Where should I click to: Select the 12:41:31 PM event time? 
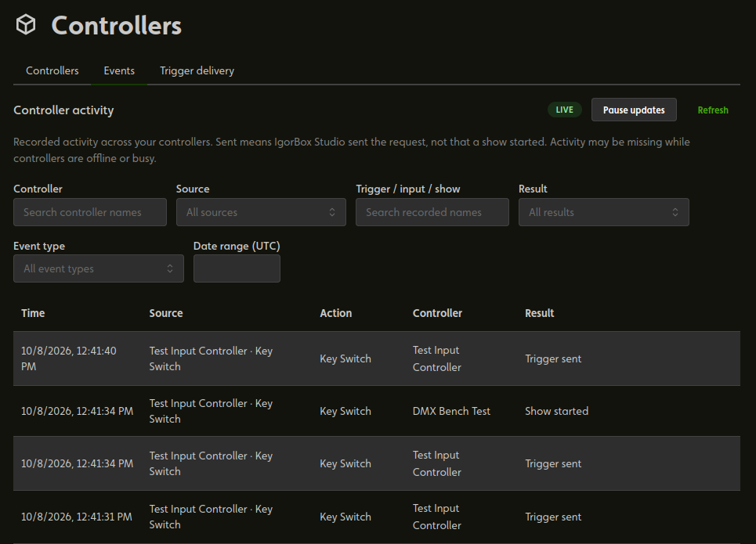coord(76,517)
